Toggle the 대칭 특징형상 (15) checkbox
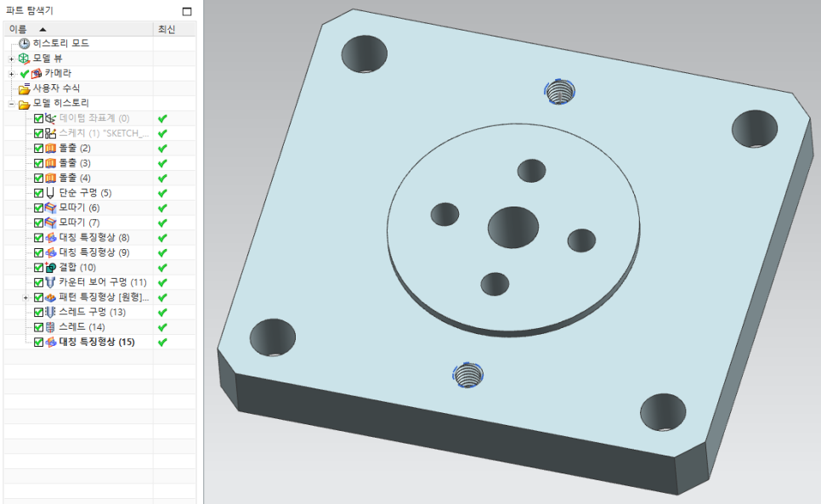Viewport: 821px width, 504px height. click(x=39, y=343)
